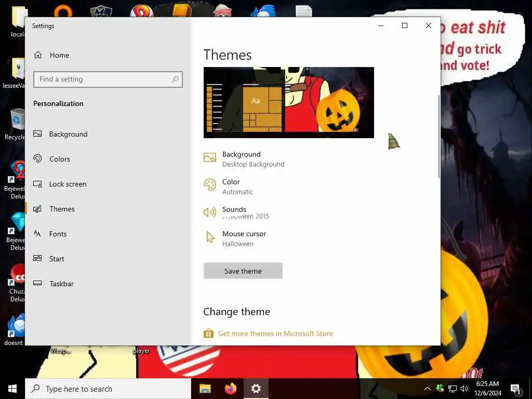The height and width of the screenshot is (399, 532).
Task: Click the search magnifier in Find a setting
Action: coord(175,79)
